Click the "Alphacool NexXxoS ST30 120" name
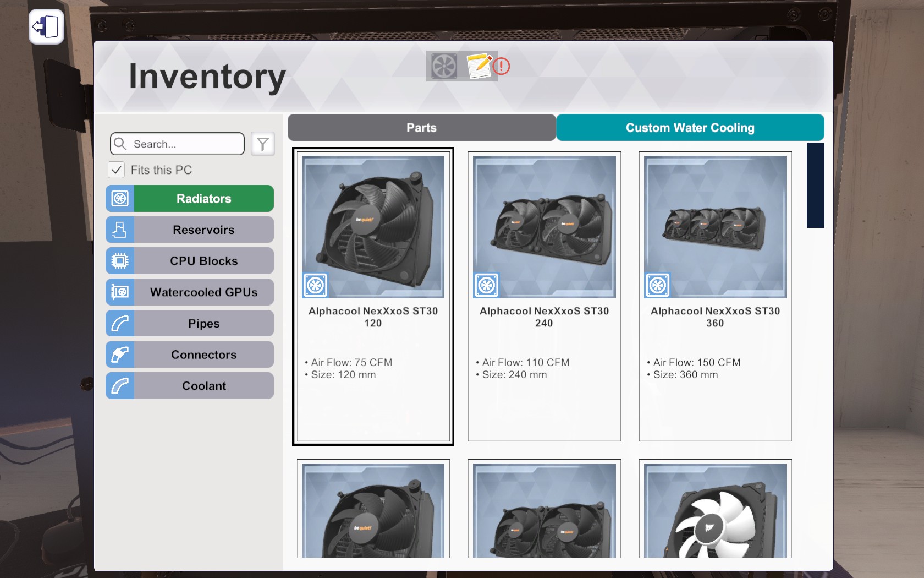Screen dimensions: 924x578 [373, 317]
